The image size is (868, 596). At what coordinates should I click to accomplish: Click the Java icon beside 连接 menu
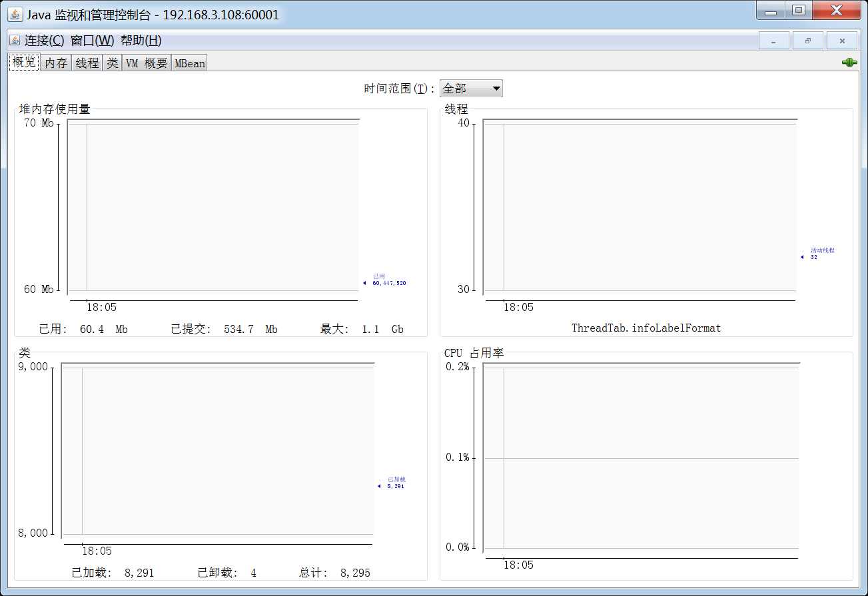click(15, 41)
